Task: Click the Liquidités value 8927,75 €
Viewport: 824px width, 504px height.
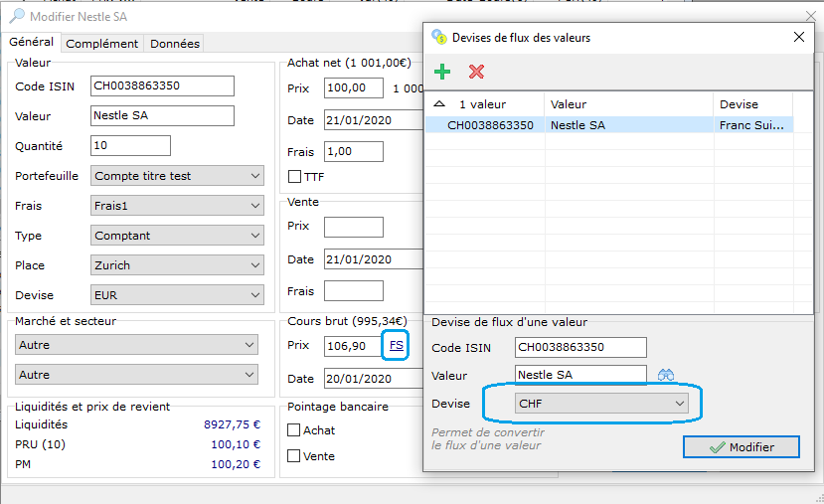Action: tap(232, 424)
